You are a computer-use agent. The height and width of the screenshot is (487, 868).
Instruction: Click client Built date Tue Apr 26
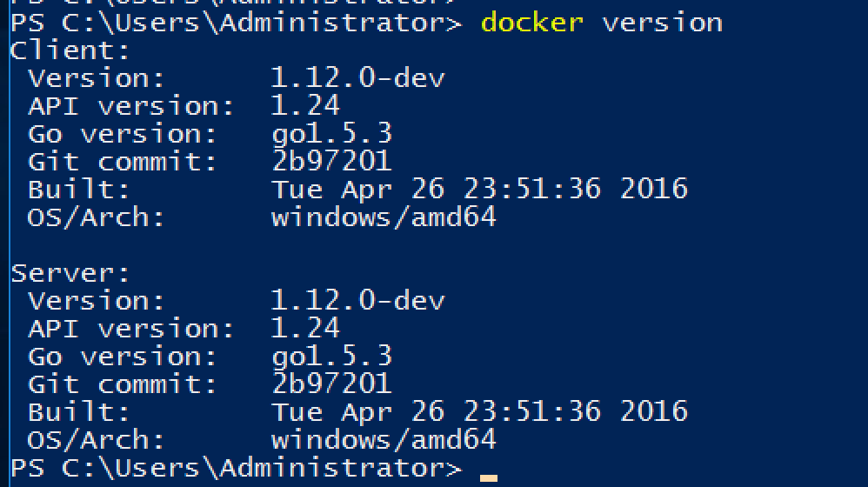click(x=357, y=190)
